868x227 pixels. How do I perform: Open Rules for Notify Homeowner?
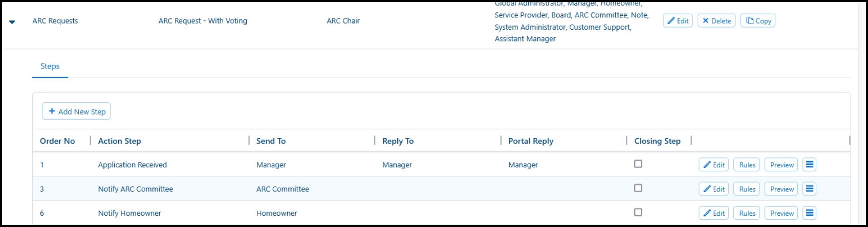tap(747, 213)
